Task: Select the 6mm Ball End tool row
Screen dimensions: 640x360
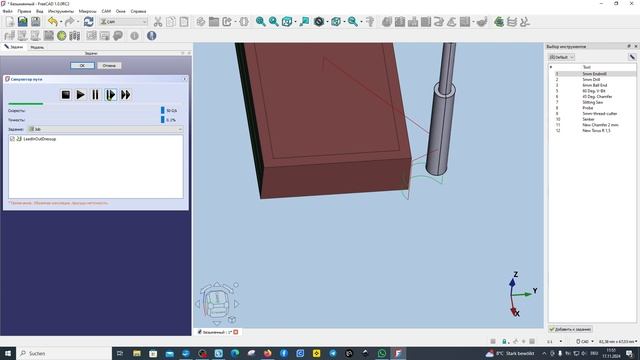Action: tap(592, 85)
